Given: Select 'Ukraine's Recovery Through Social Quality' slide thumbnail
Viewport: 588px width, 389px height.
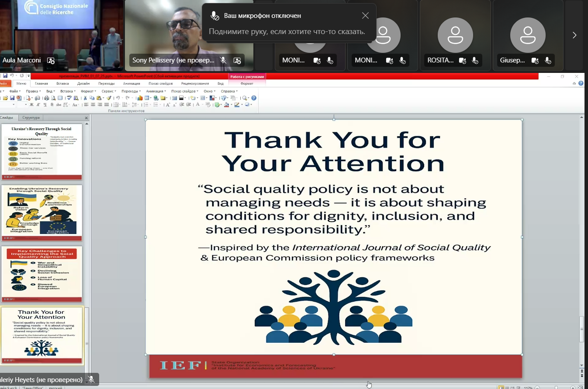Looking at the screenshot, I should tap(42, 152).
